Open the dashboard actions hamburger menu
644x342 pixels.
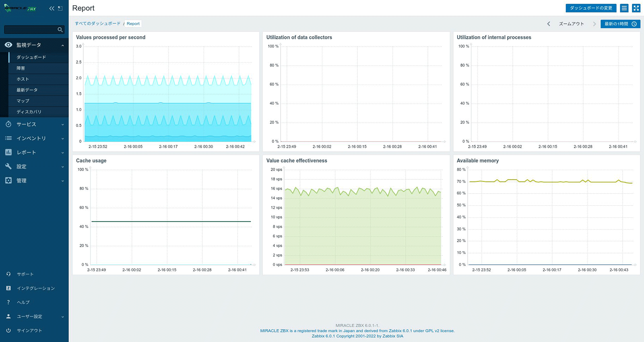pos(624,8)
